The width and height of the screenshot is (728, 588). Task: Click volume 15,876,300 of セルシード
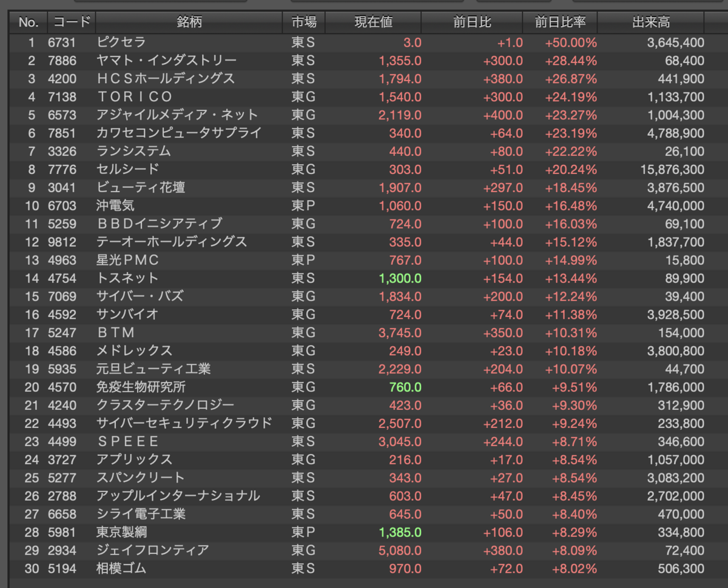point(672,169)
